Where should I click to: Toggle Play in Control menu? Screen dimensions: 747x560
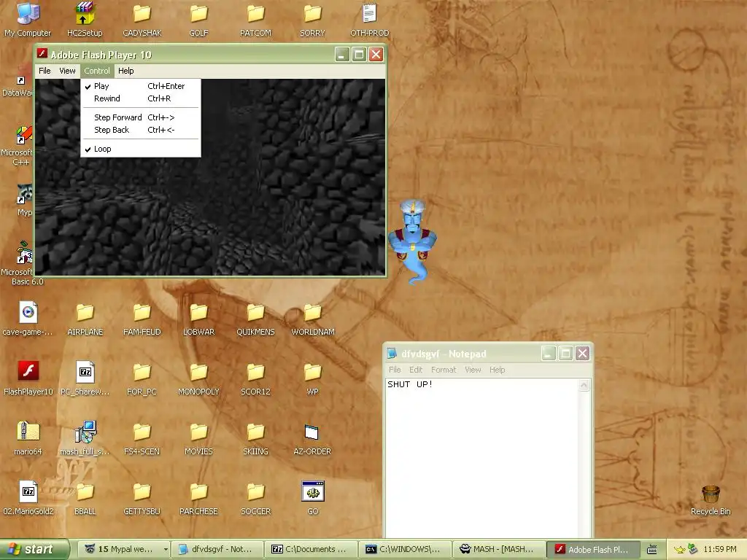pyautogui.click(x=141, y=86)
